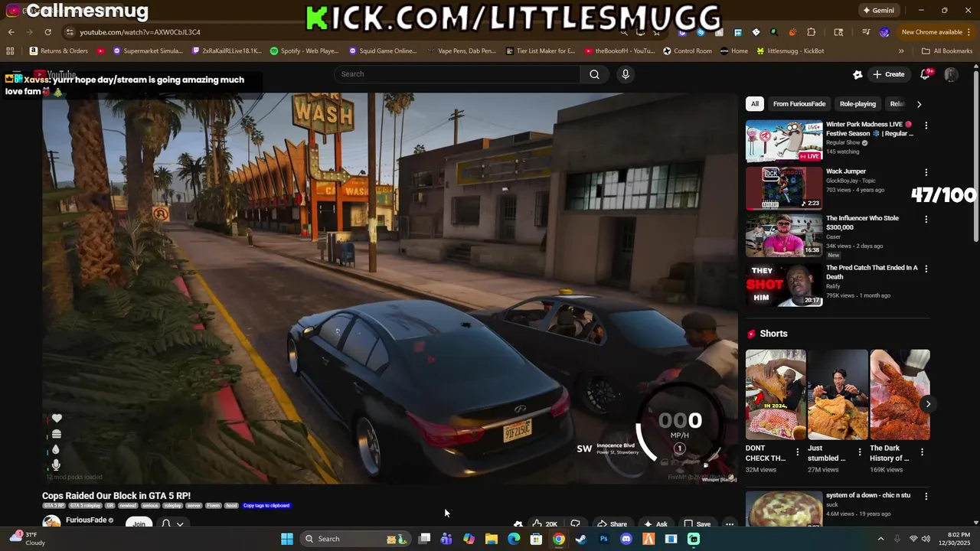980x551 pixels.
Task: Open Just stumbled short thumbnail
Action: pyautogui.click(x=838, y=394)
